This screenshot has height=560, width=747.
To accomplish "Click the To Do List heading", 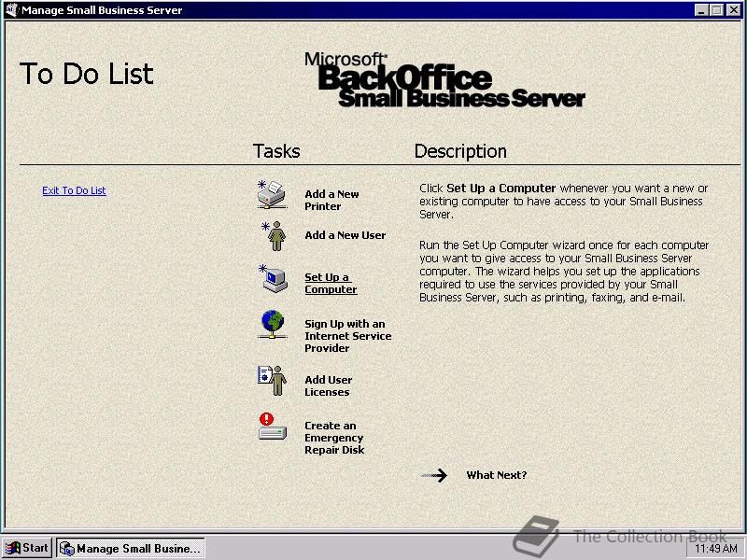I will click(87, 74).
